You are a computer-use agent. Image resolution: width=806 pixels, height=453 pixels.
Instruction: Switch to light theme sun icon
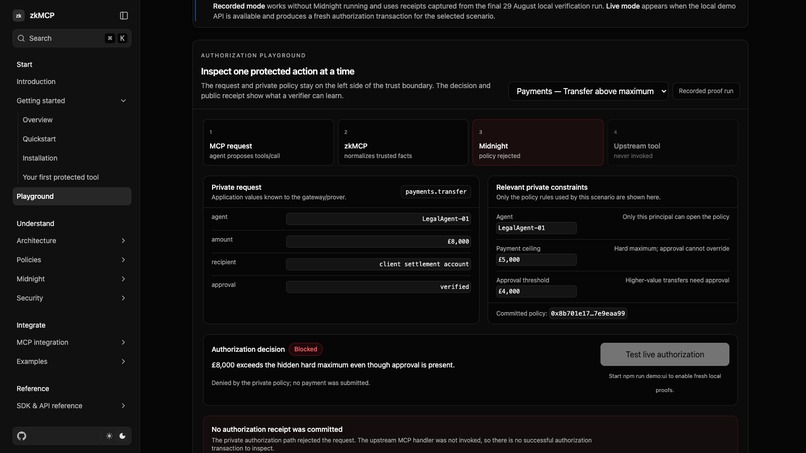109,436
